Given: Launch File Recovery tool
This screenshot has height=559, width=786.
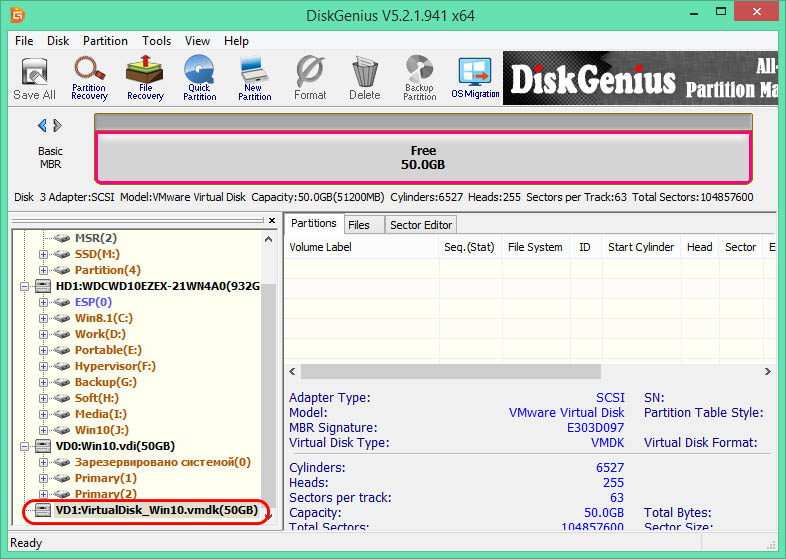Looking at the screenshot, I should [145, 78].
